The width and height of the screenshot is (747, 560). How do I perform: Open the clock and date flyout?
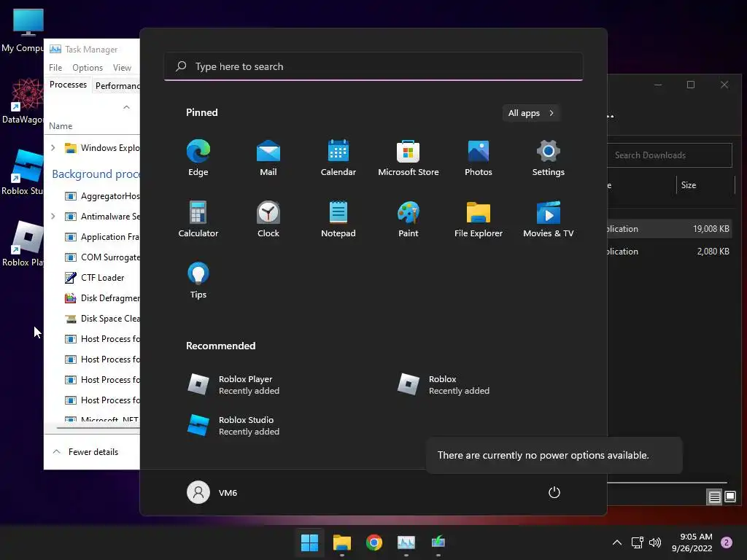coord(692,542)
